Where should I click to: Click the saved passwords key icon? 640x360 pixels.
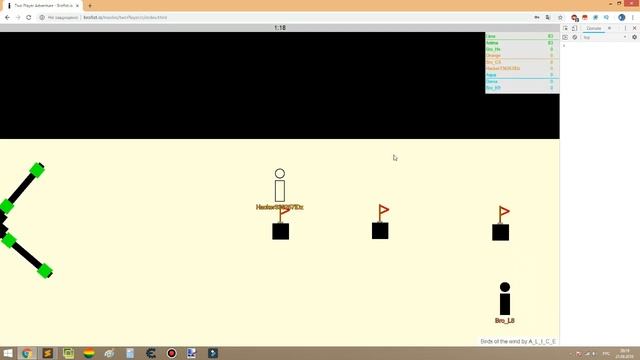click(x=537, y=18)
